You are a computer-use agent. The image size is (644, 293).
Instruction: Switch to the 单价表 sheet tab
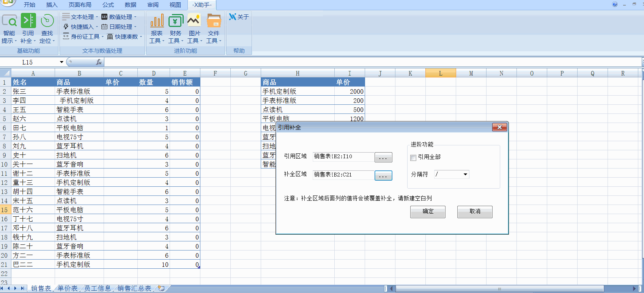tap(68, 288)
